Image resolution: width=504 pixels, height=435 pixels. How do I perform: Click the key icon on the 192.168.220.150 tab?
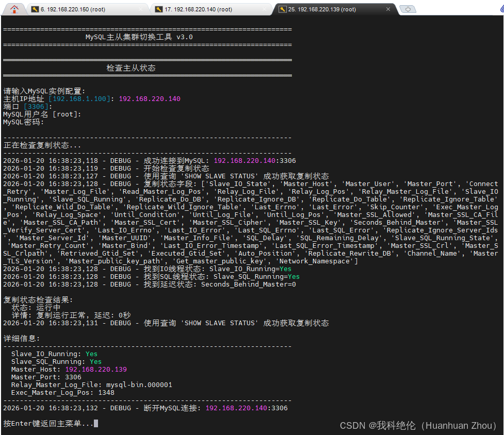click(35, 9)
